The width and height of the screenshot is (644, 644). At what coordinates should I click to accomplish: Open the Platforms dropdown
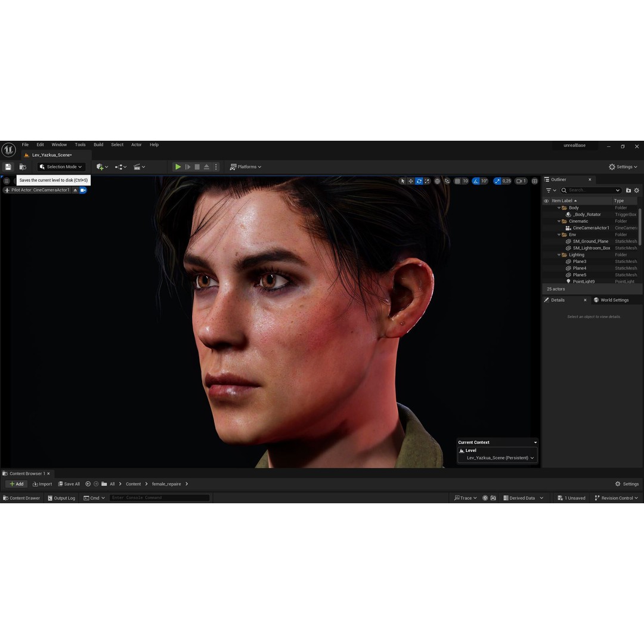tap(246, 167)
